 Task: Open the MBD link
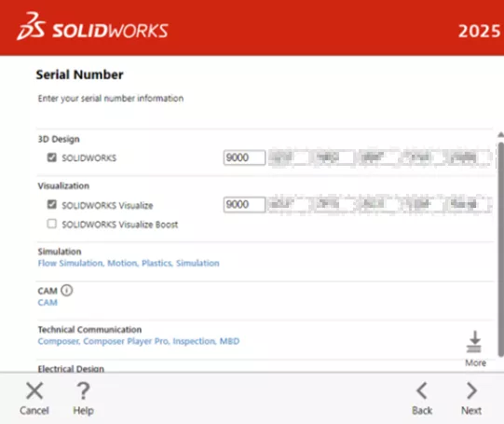229,341
